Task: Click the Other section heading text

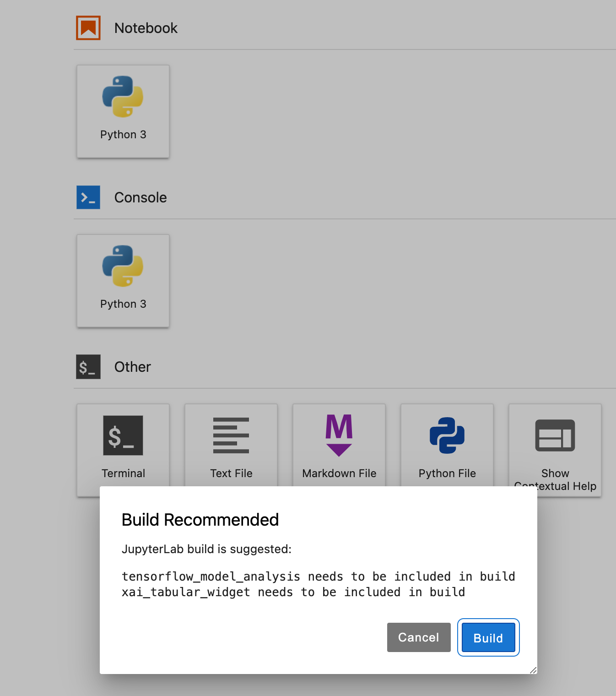Action: [x=133, y=367]
